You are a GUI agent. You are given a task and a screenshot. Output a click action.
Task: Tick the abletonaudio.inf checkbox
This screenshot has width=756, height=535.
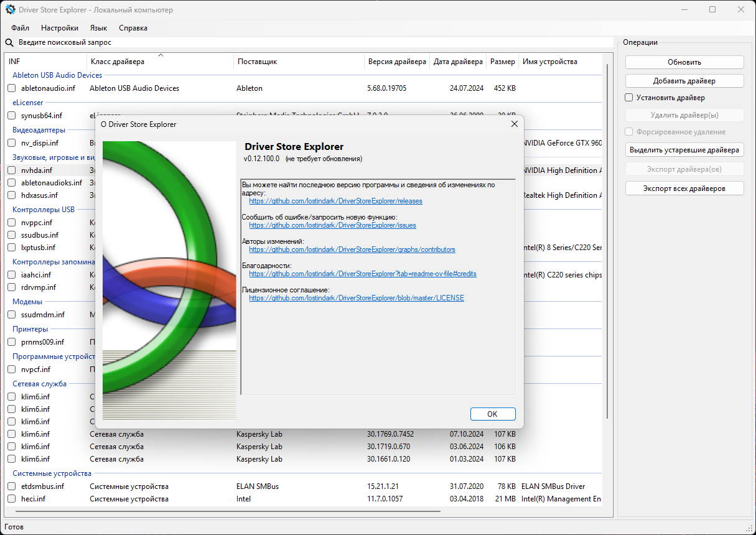[12, 88]
